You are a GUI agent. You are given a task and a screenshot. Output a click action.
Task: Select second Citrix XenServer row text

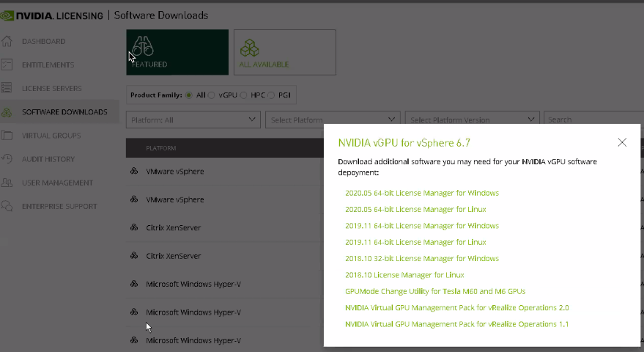pyautogui.click(x=174, y=256)
